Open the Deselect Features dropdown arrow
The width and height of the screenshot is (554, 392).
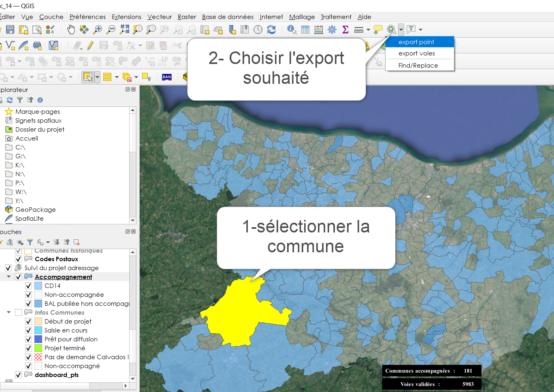click(136, 77)
